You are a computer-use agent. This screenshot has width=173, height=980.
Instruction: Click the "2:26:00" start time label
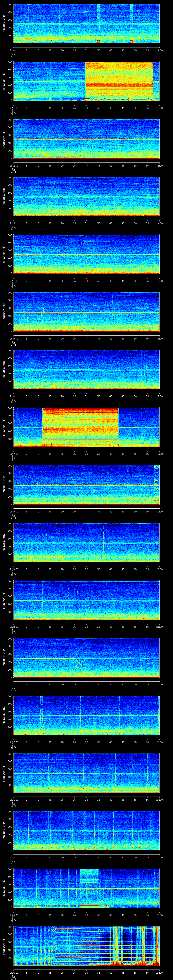click(x=14, y=972)
